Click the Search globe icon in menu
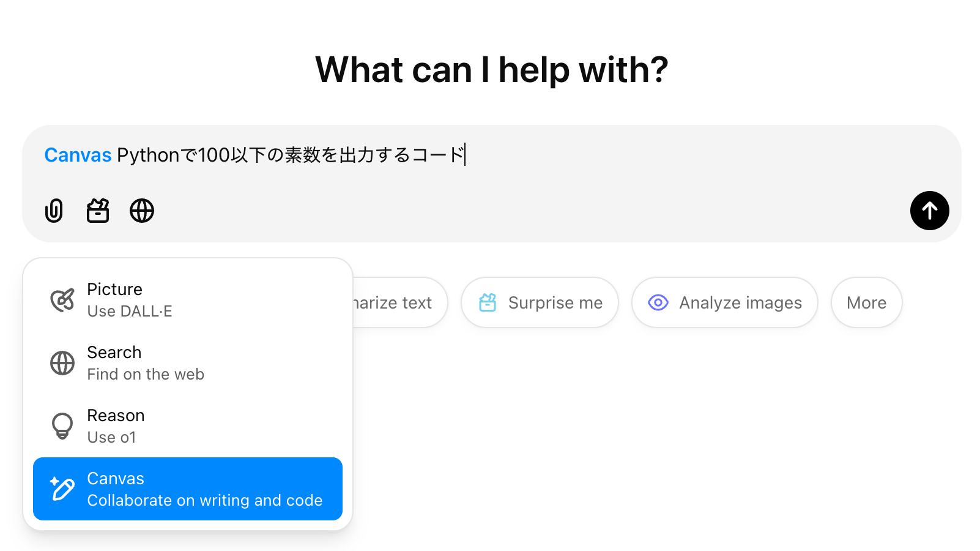 click(62, 363)
